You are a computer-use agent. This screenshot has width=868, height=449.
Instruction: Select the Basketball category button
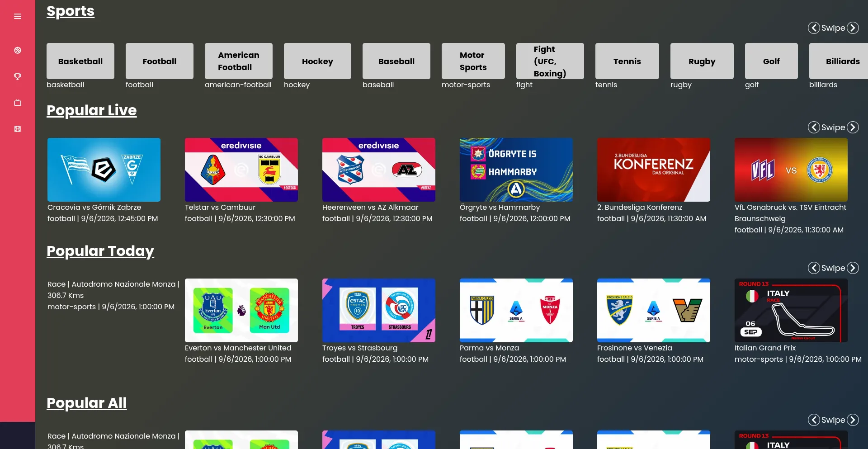click(80, 61)
